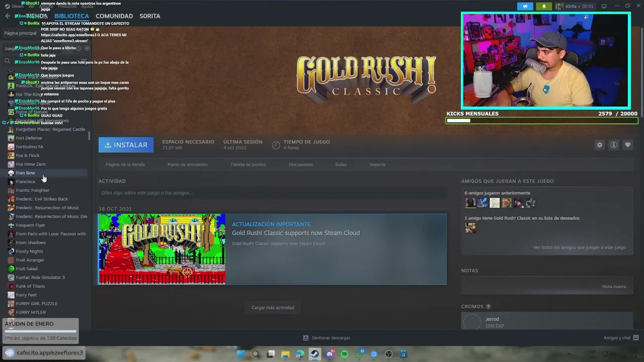Open the Gold Rush news thumbnail image
The image size is (644, 362).
pyautogui.click(x=162, y=249)
